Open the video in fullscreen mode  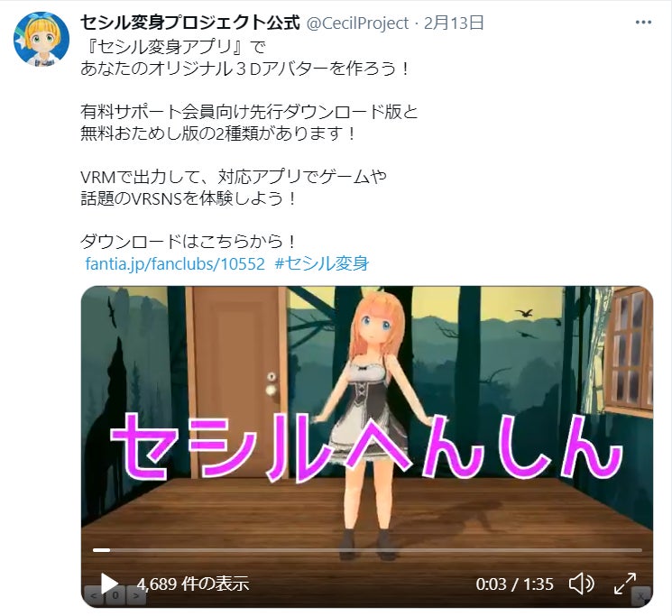point(625,584)
